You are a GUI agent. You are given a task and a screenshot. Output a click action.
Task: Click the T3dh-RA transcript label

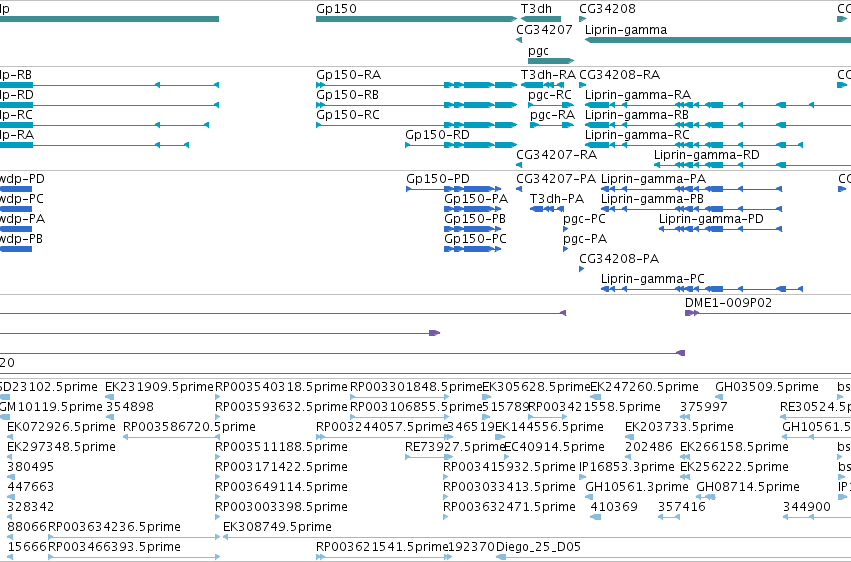[548, 75]
